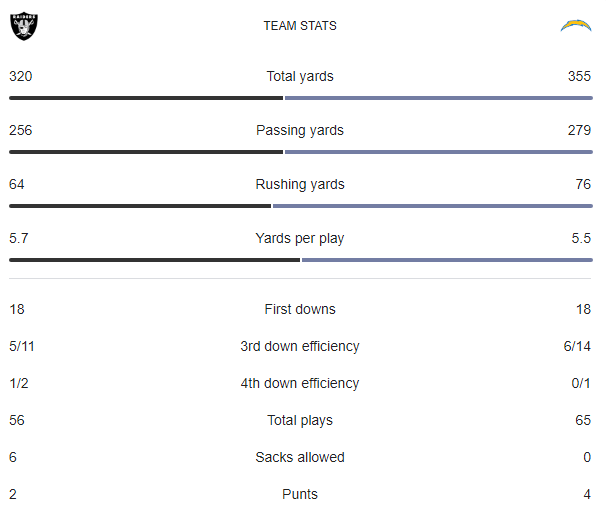Click the Total yards comparison bar

(x=300, y=98)
